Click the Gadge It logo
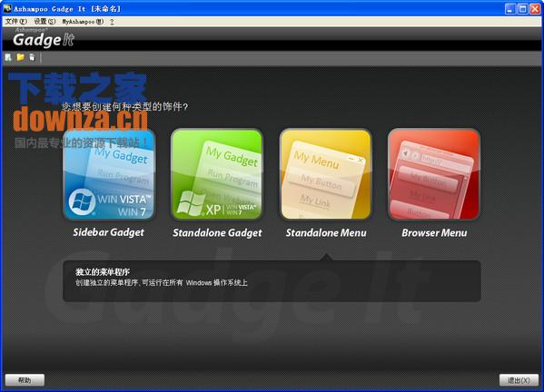Viewport: 544px width, 392px height. tap(44, 39)
